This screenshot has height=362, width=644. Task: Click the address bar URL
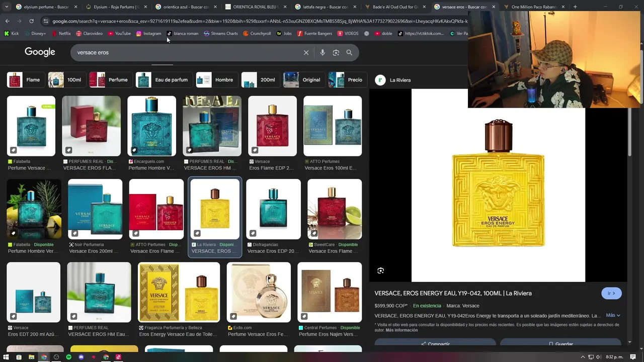(260, 21)
